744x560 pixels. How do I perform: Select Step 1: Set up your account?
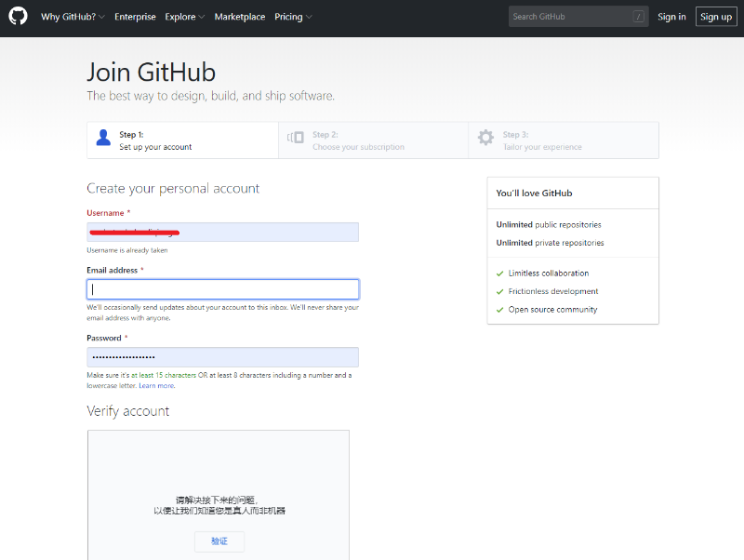pyautogui.click(x=182, y=140)
